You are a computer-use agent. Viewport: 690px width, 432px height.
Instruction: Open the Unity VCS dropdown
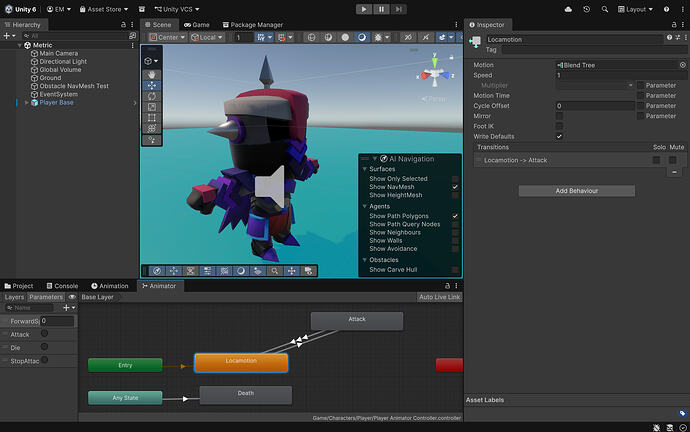(176, 9)
